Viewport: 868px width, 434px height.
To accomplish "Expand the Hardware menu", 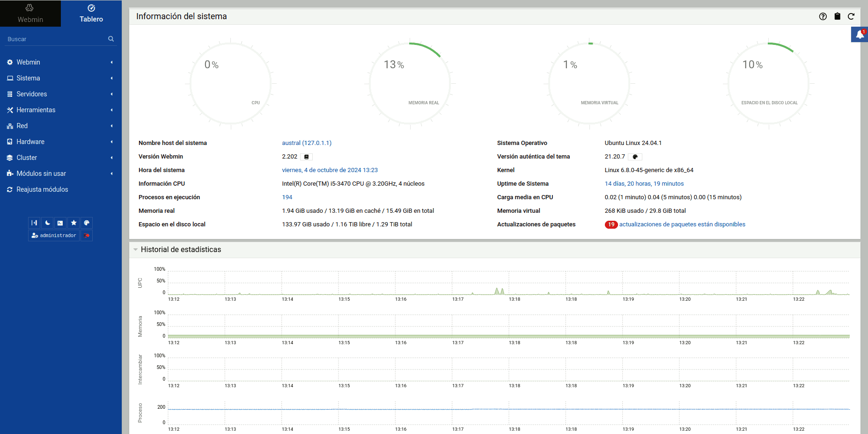I will click(x=30, y=142).
